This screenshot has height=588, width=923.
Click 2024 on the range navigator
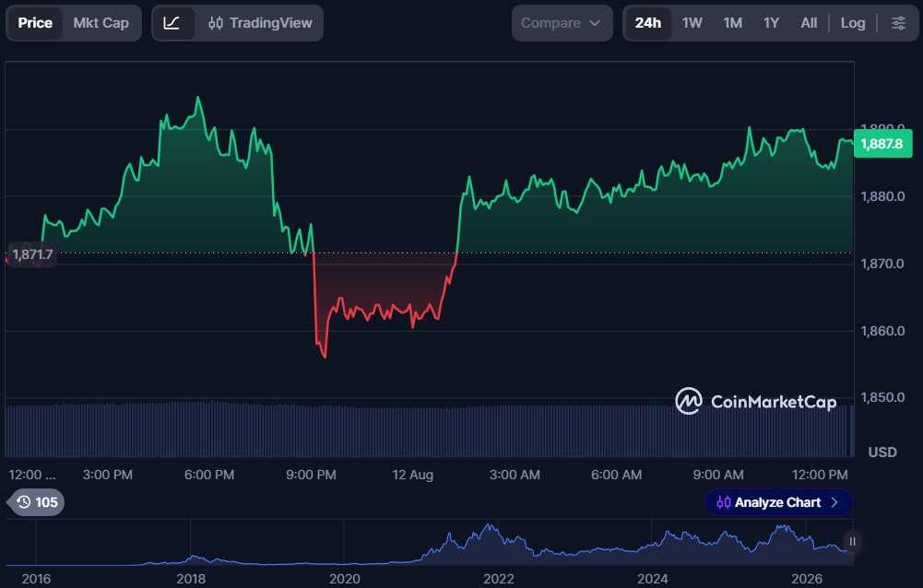coord(652,579)
